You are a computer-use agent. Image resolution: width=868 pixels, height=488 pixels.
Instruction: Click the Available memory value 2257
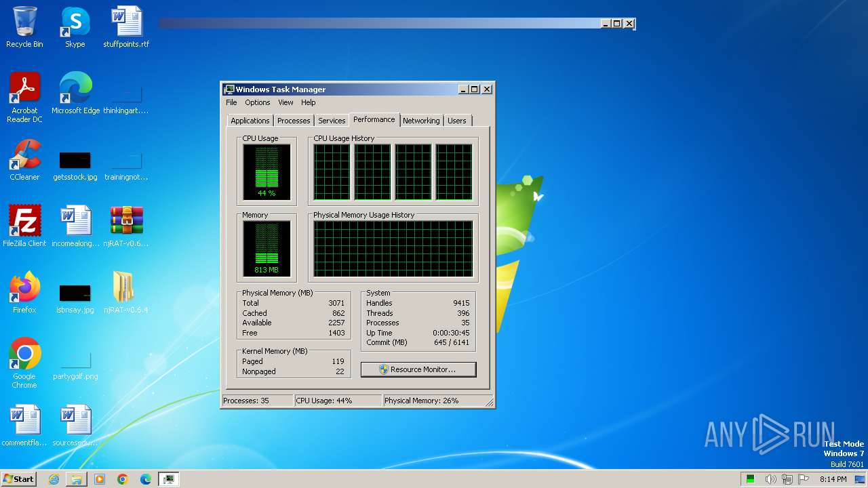[336, 323]
